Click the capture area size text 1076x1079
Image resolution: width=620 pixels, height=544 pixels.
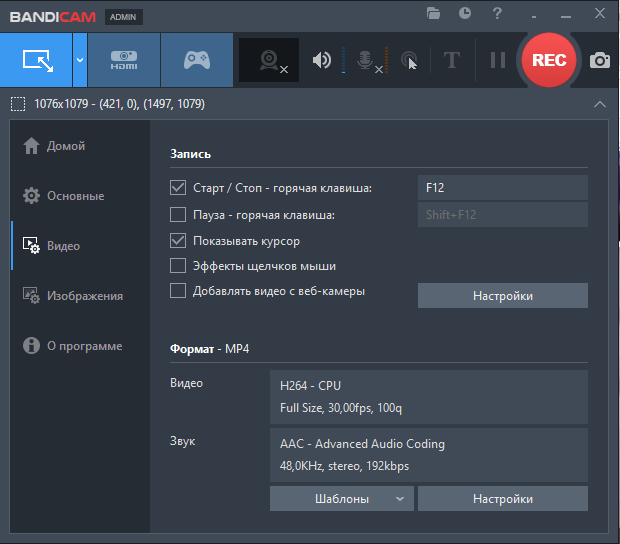pyautogui.click(x=119, y=104)
